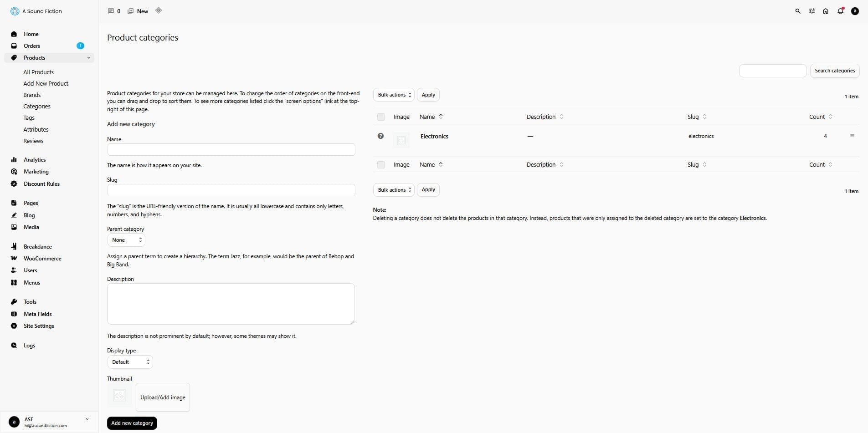868x433 pixels.
Task: Open the Parent category dropdown
Action: pyautogui.click(x=126, y=240)
